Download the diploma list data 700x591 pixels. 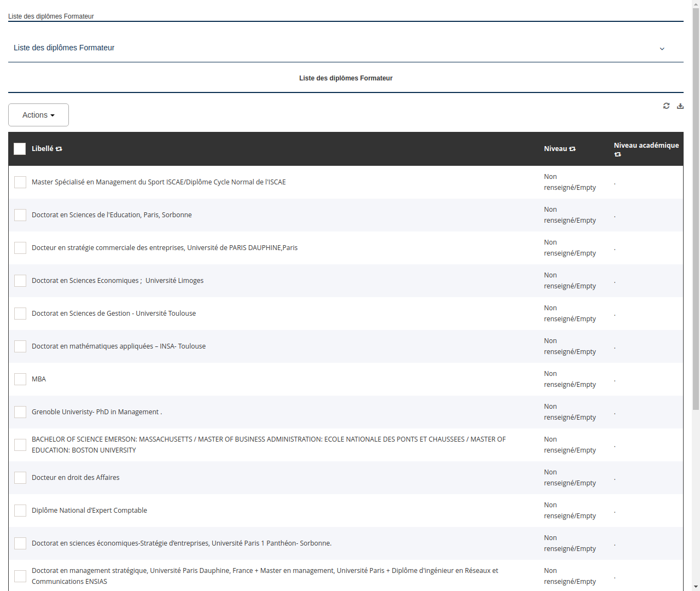coord(680,106)
